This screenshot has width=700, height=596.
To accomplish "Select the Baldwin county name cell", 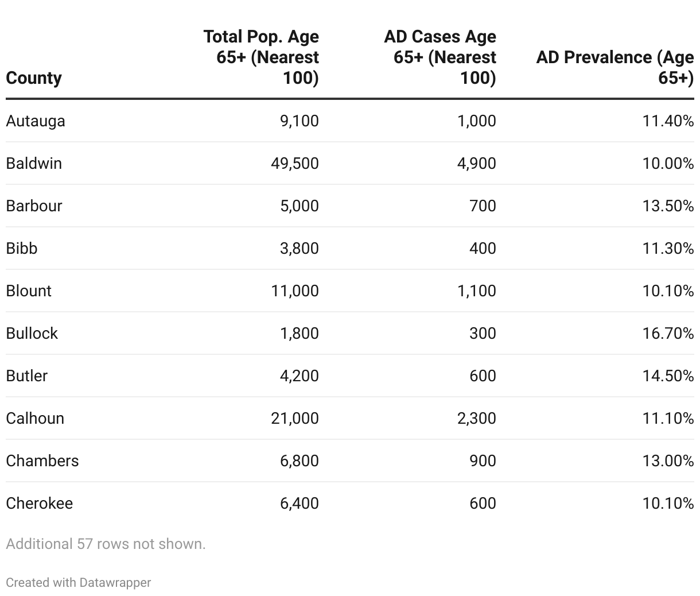I will click(x=34, y=164).
